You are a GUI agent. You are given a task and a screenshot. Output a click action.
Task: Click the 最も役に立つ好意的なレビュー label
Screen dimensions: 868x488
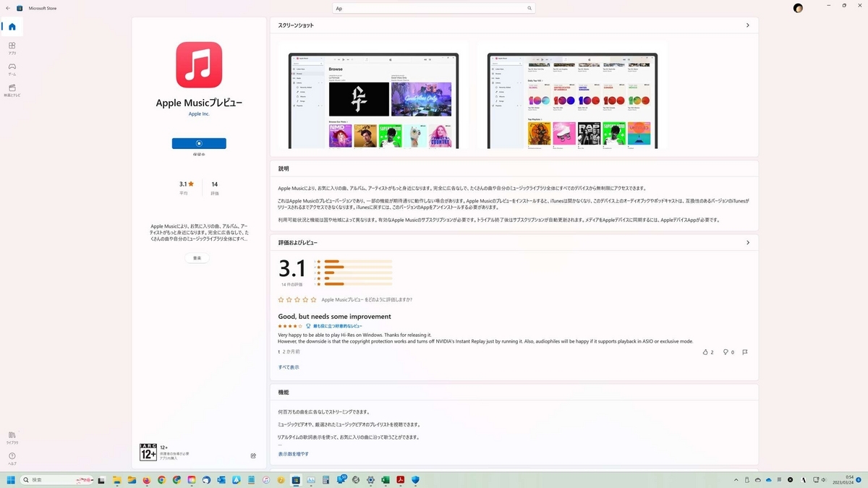338,326
